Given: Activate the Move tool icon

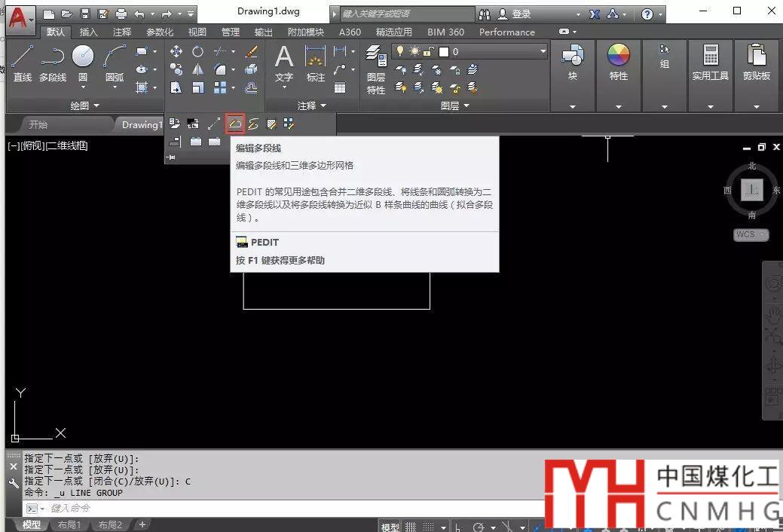Looking at the screenshot, I should 176,52.
